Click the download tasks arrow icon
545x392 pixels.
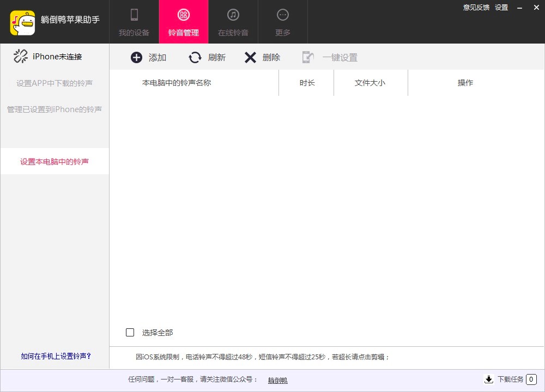pos(488,379)
